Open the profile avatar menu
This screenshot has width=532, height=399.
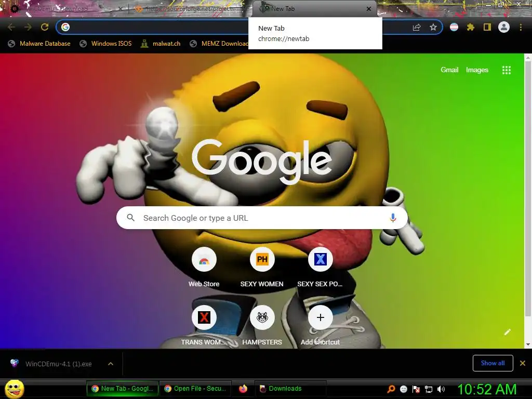point(504,27)
